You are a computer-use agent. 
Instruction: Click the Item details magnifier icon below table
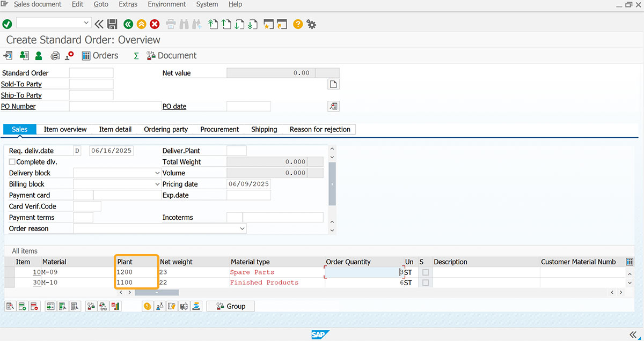(10, 306)
